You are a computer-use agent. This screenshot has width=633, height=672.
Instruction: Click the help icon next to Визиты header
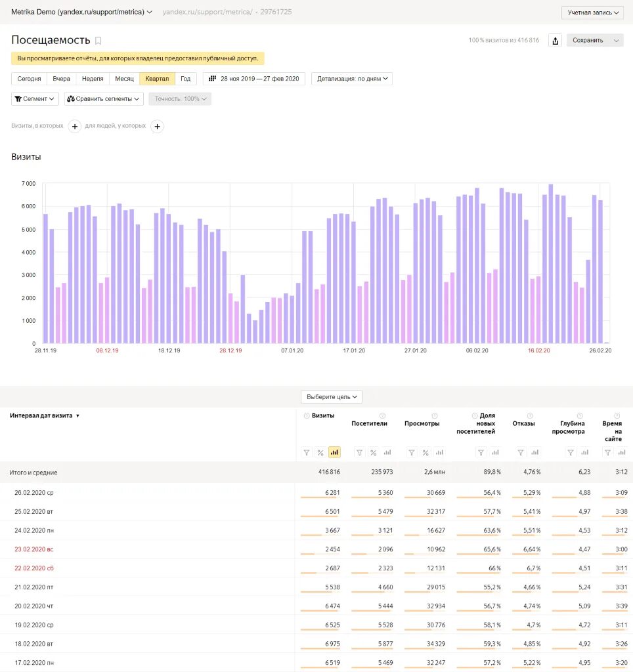[307, 415]
